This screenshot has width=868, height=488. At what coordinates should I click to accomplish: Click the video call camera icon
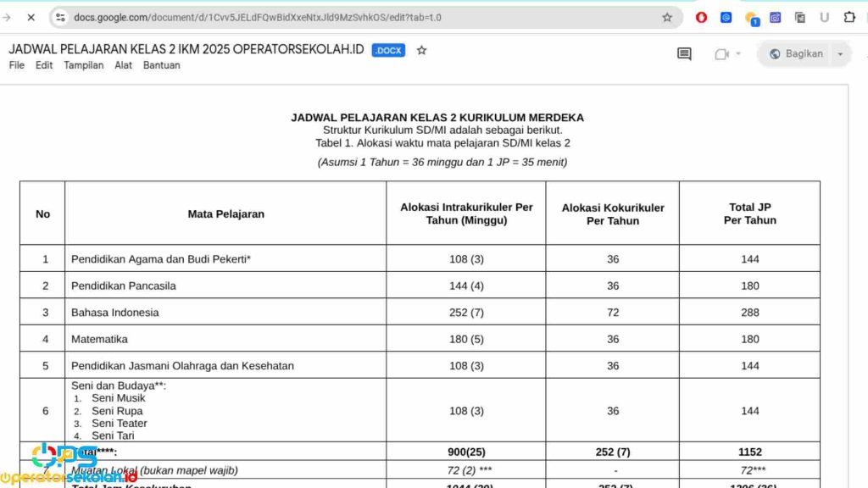pos(722,53)
